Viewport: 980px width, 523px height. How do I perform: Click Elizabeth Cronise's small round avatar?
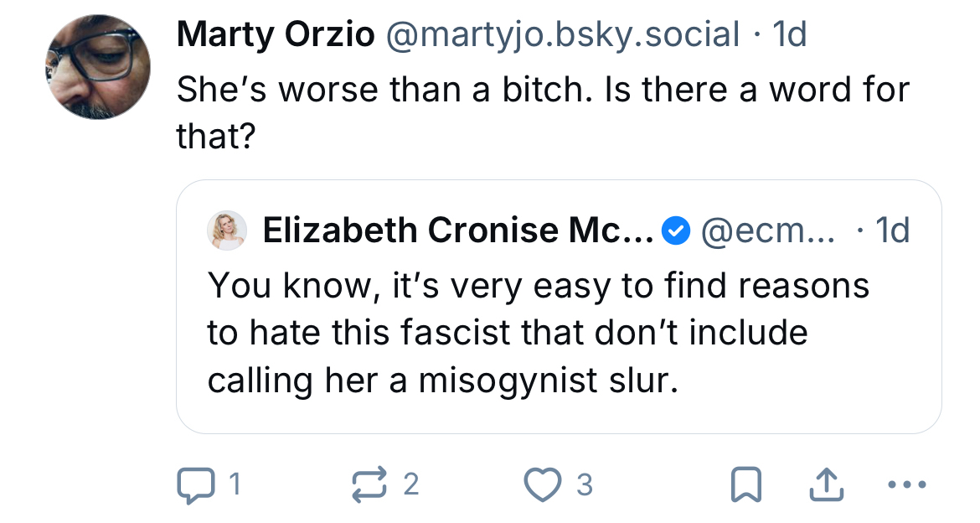pyautogui.click(x=227, y=230)
